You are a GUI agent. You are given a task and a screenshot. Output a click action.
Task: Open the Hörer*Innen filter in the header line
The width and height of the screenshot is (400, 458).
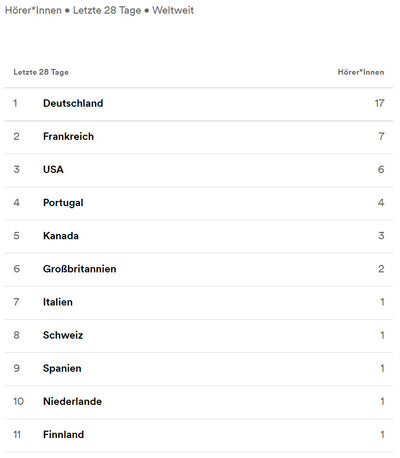[33, 10]
